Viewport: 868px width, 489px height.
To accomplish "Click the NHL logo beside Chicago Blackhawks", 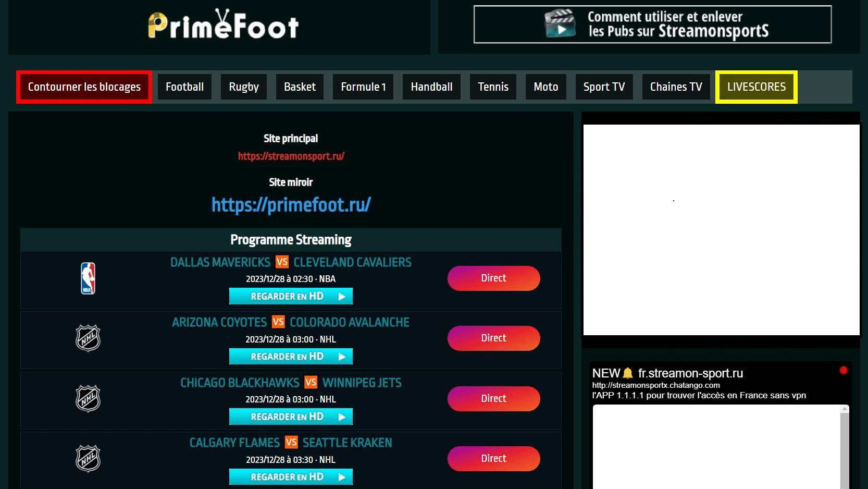I will (88, 398).
